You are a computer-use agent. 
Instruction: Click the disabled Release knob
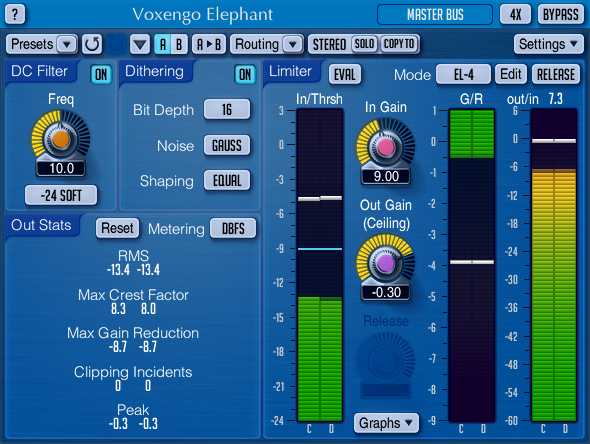click(385, 360)
